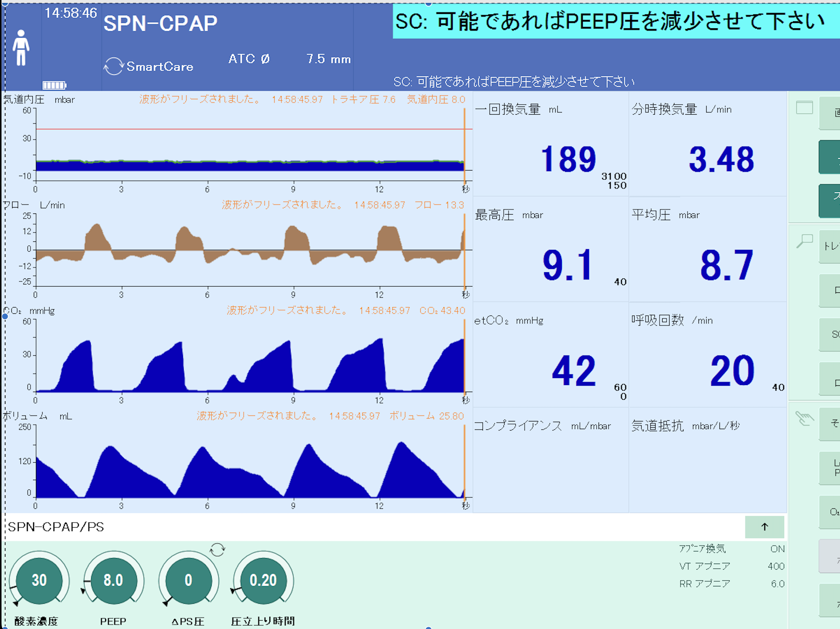Click the O₂ button on right sidebar
Viewport: 840px width, 629px height.
pyautogui.click(x=829, y=512)
